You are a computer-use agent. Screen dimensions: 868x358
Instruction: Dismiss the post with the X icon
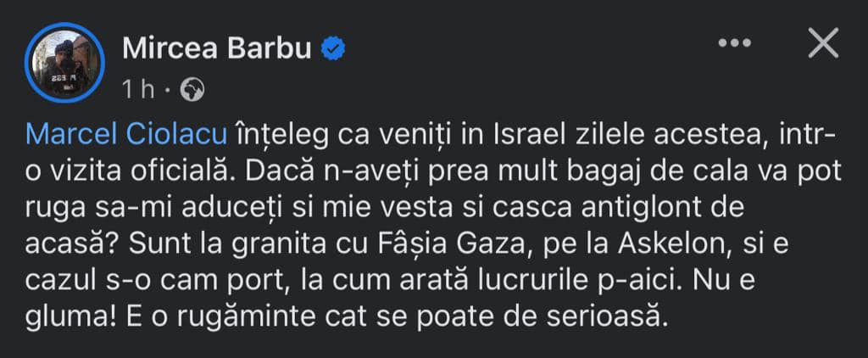coord(822,44)
